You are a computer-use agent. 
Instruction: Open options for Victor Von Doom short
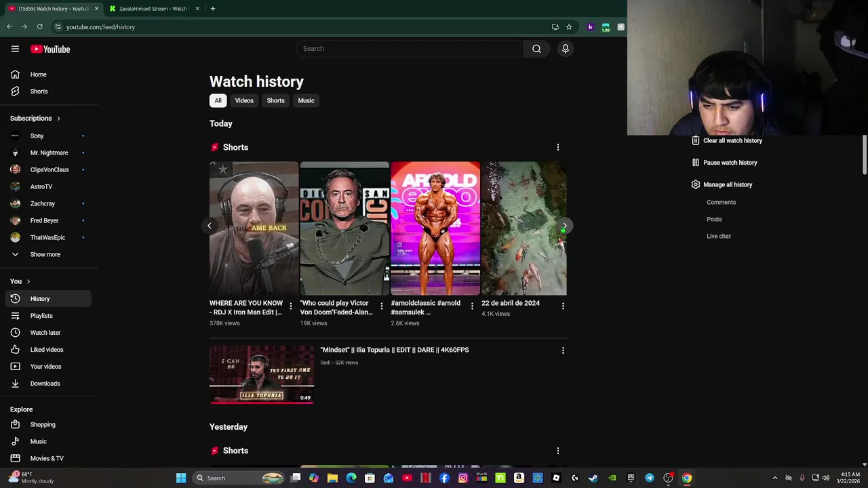[382, 306]
